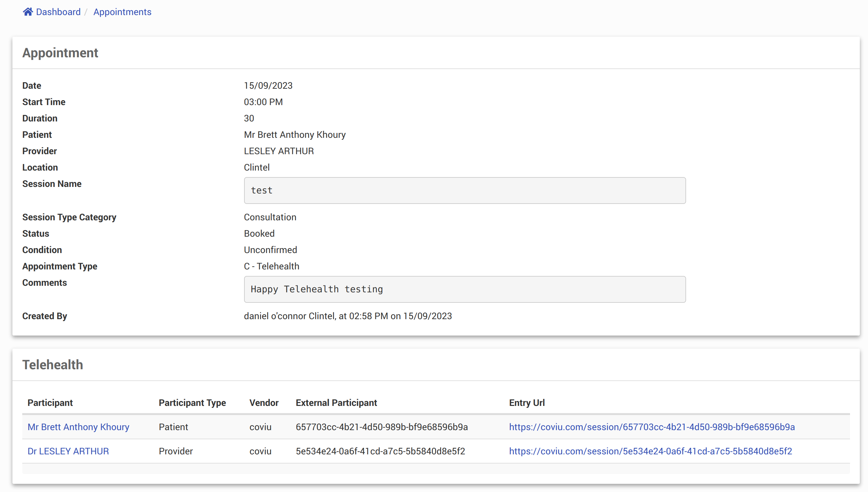The height and width of the screenshot is (492, 868).
Task: Click the provider's external participant ID
Action: coord(380,451)
